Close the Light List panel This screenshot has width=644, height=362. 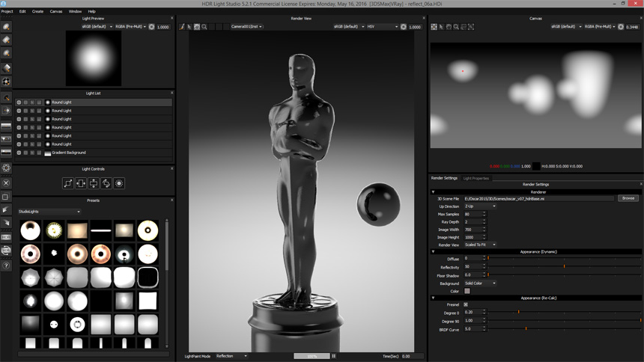tap(172, 93)
